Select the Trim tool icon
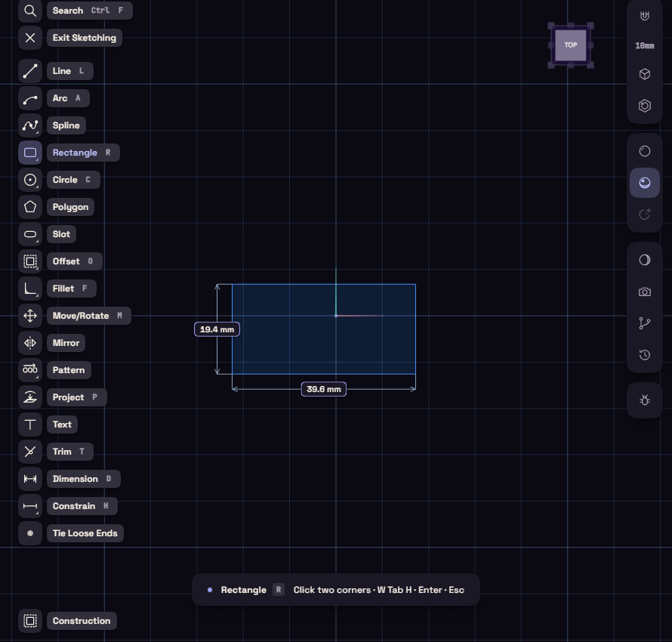 pyautogui.click(x=30, y=452)
